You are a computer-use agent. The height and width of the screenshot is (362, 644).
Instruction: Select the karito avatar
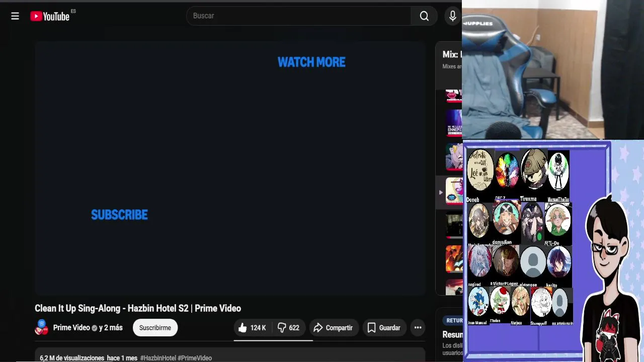tap(559, 261)
